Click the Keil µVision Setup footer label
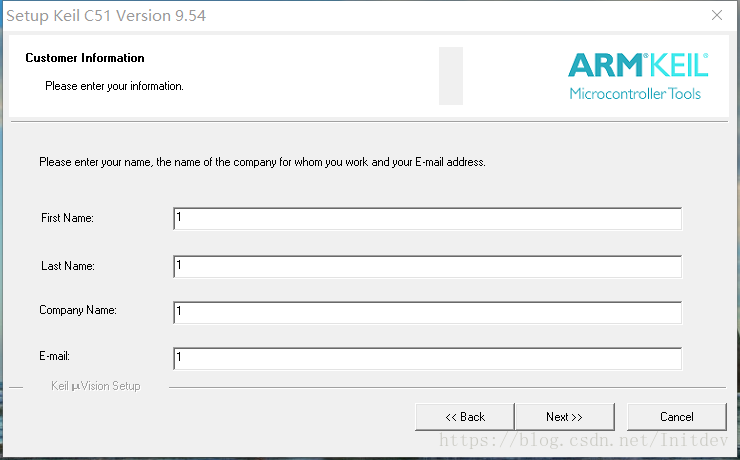Screen dimensions: 740x460 tap(96, 386)
